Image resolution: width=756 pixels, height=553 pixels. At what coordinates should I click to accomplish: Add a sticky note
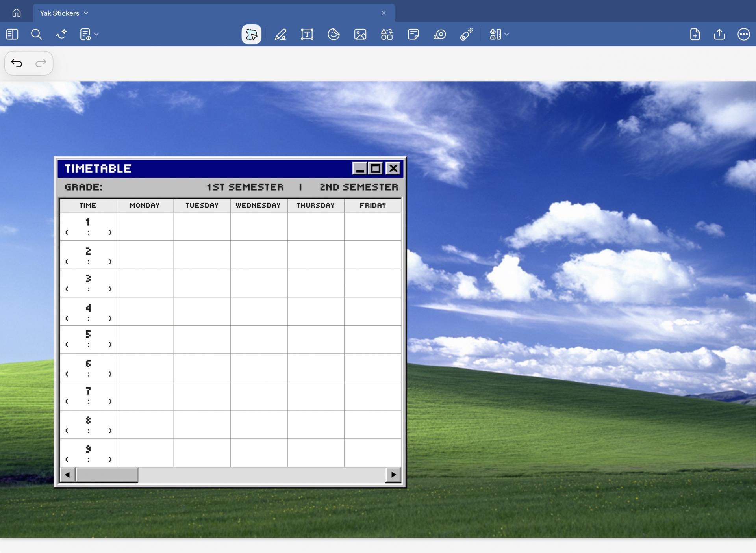413,34
